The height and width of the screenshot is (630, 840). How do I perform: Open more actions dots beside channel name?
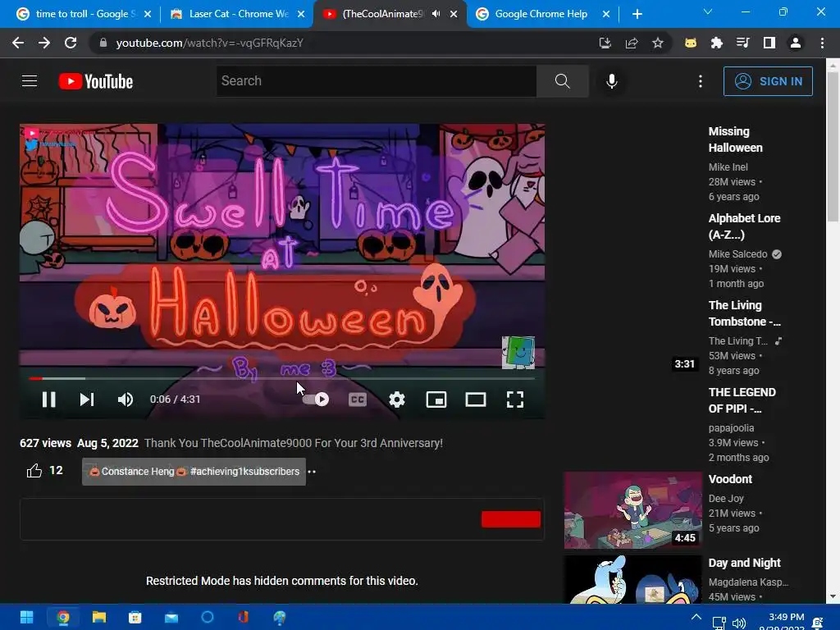click(x=312, y=472)
